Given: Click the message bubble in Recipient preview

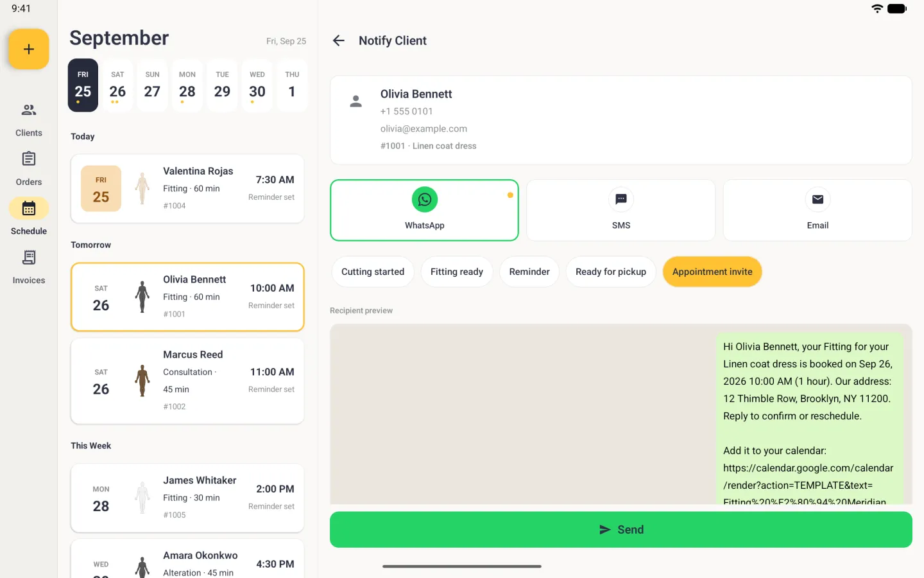Looking at the screenshot, I should (x=809, y=419).
